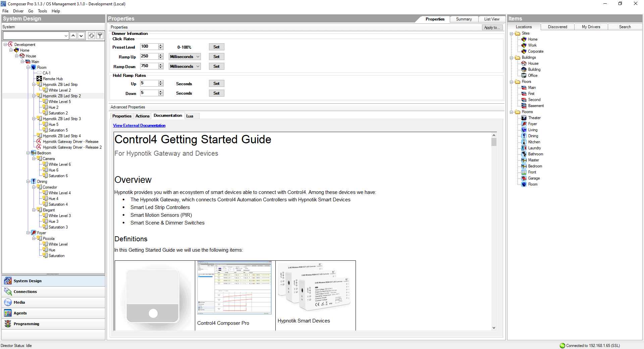
Task: Open the Connections view icon
Action: [x=8, y=292]
